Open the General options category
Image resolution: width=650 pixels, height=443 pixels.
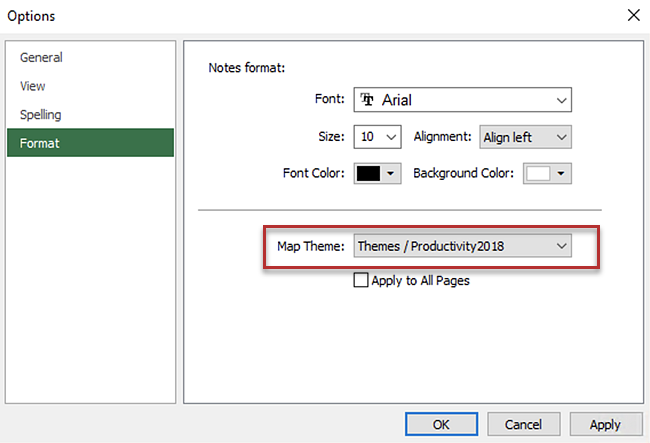90,57
